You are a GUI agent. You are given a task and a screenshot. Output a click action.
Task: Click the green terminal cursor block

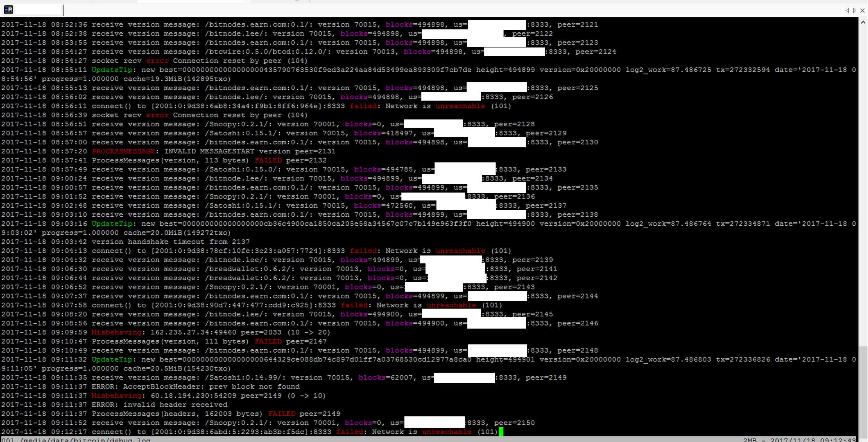(501, 432)
